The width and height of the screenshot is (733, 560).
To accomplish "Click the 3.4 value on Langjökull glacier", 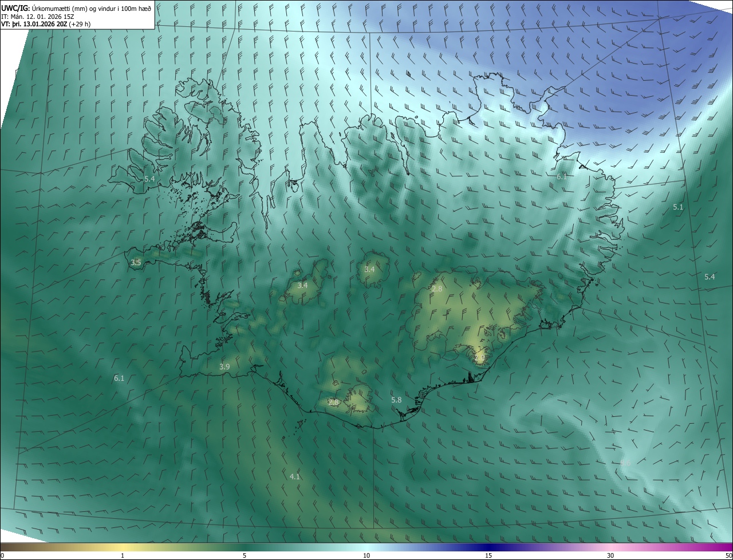I will [302, 285].
